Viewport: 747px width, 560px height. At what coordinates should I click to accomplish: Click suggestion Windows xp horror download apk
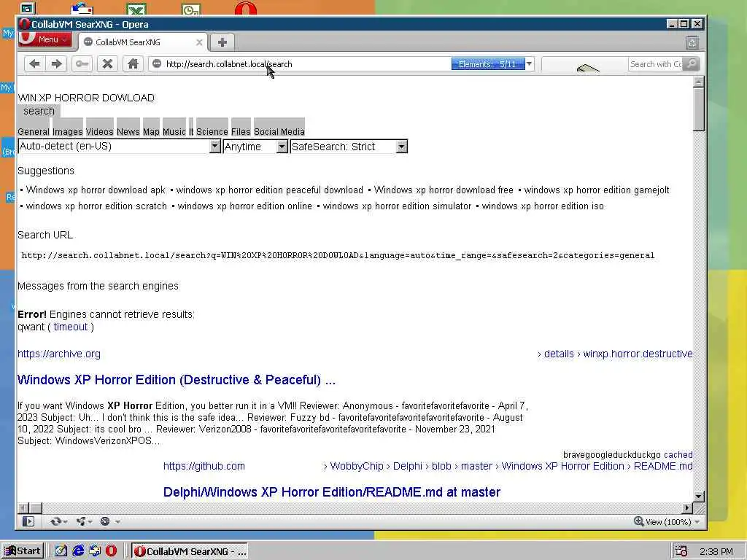click(x=96, y=190)
